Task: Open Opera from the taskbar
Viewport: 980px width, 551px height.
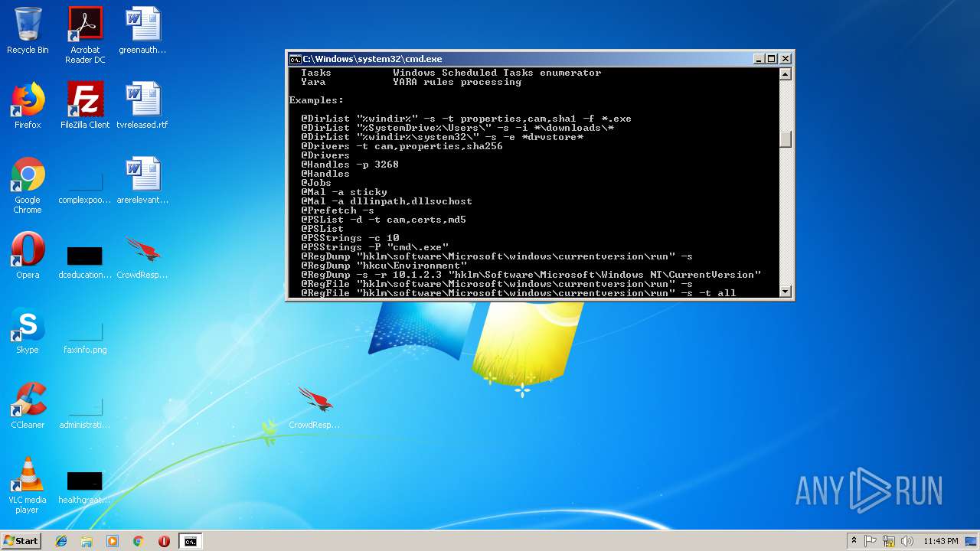Action: pos(164,541)
